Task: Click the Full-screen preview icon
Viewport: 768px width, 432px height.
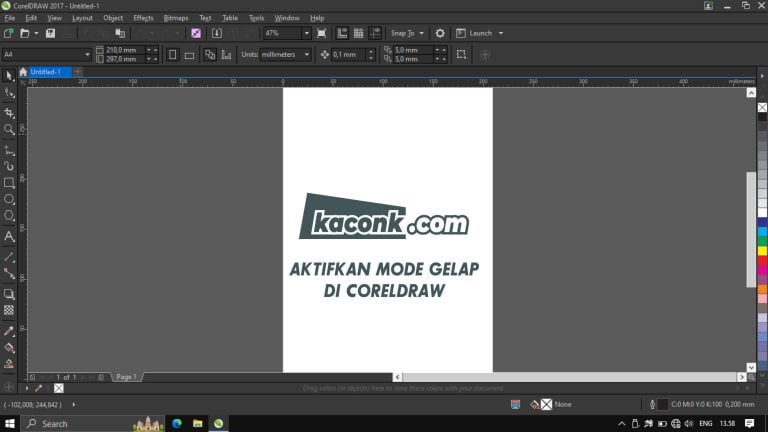Action: tap(321, 33)
